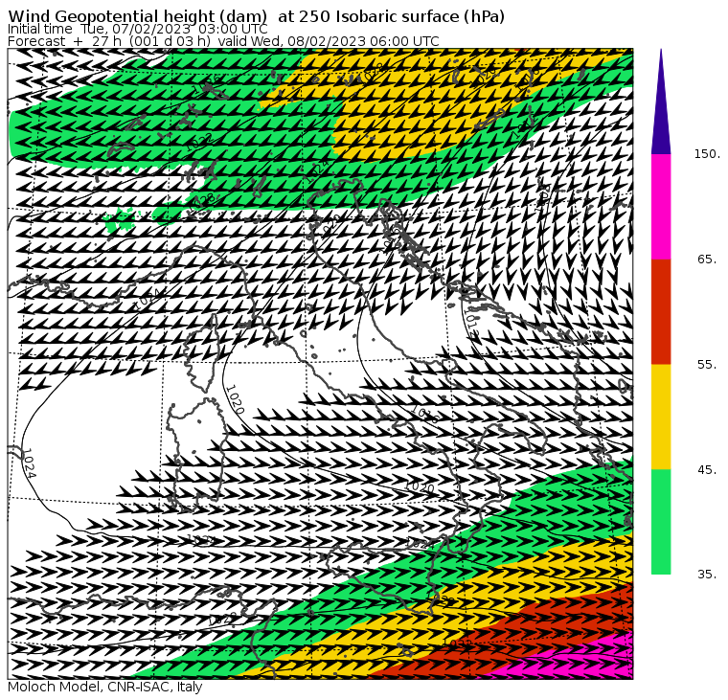The image size is (728, 700).
Task: Click the 'Forecast + 27 h' validity line
Action: (223, 41)
